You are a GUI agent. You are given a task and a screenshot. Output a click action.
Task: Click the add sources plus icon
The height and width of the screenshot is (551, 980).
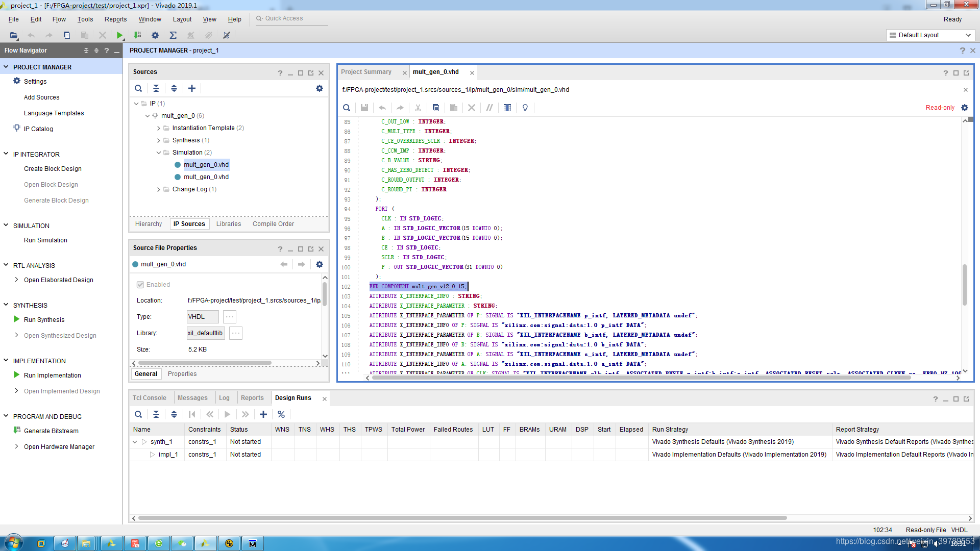pos(192,88)
